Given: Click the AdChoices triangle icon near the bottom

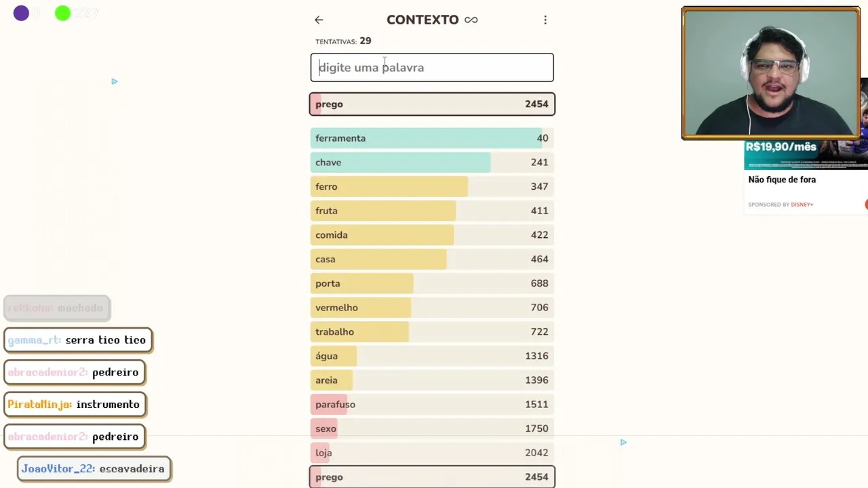Looking at the screenshot, I should tap(623, 443).
